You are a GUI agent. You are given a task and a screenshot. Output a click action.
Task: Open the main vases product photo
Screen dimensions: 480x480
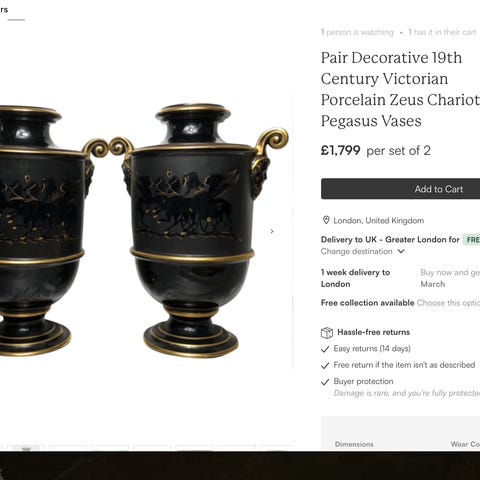(144, 230)
